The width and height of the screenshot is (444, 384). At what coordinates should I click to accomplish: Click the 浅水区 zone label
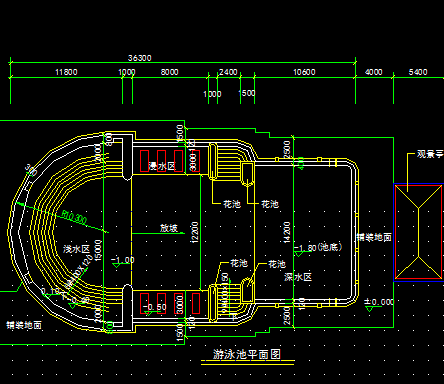coord(77,249)
